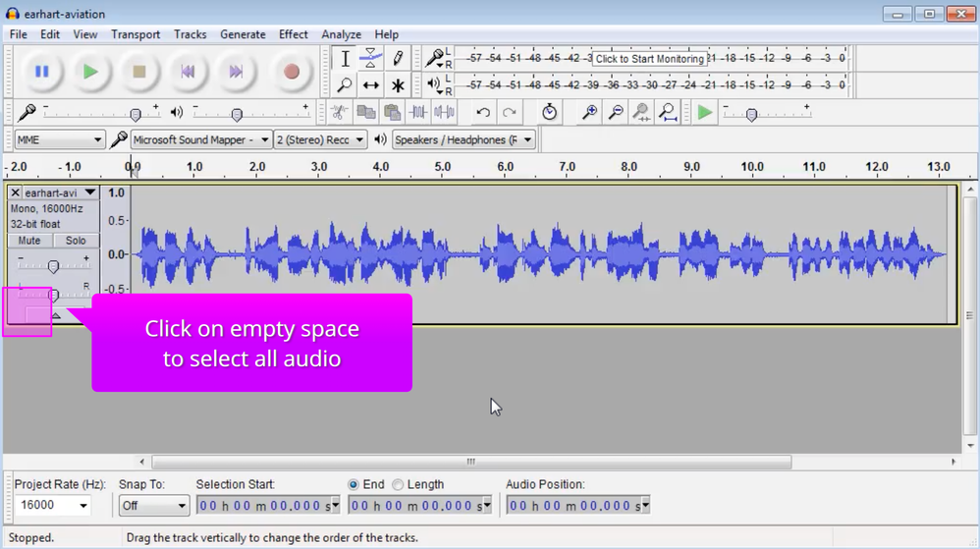Open the Snap To dropdown
Viewport: 980px width, 549px height.
[154, 506]
